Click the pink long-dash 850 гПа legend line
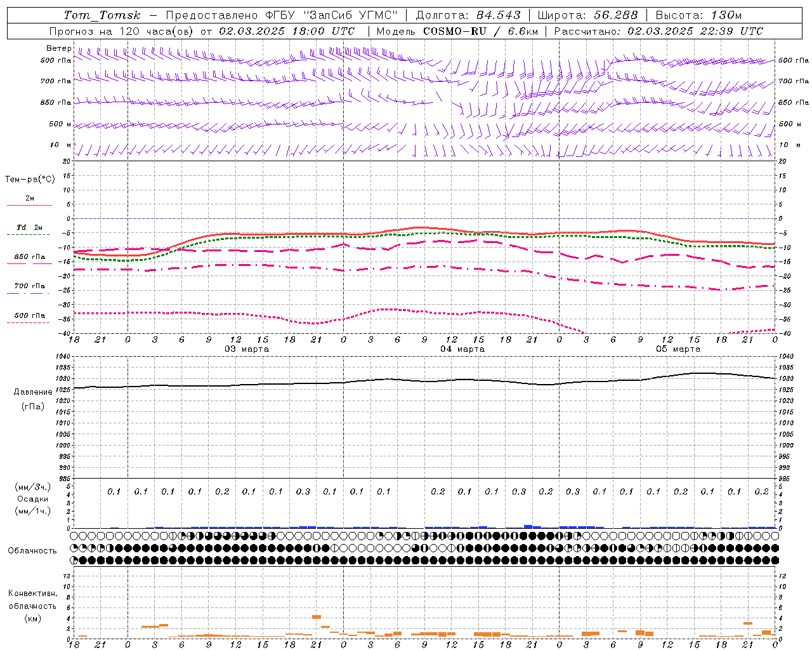The image size is (812, 650). click(28, 263)
